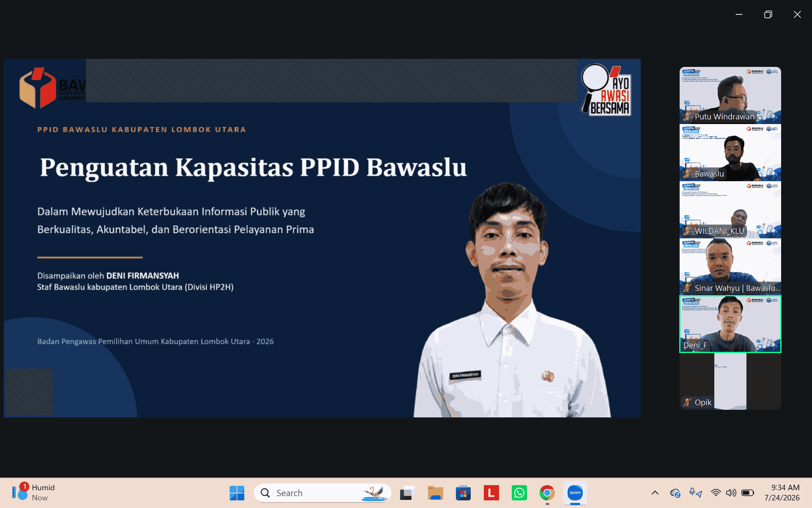Screen dimensions: 812x508
Task: Expand the hidden system tray icons
Action: pos(655,493)
